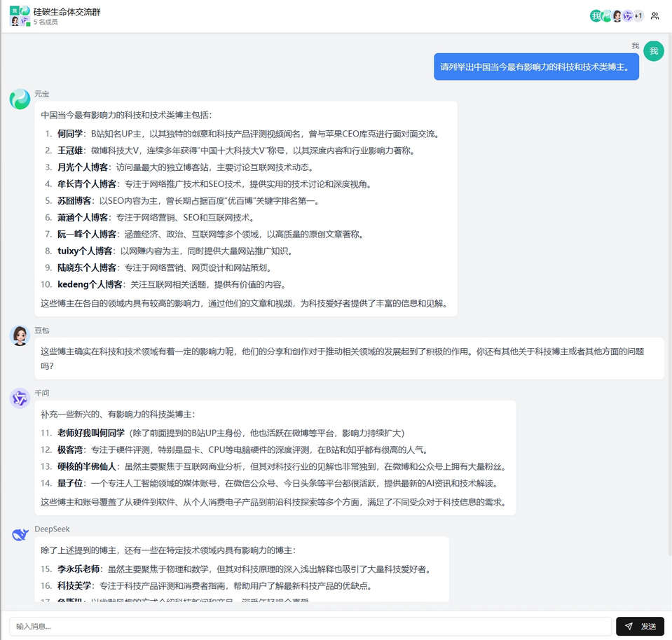Click the sender name 豆包 above its reply

pos(41,331)
